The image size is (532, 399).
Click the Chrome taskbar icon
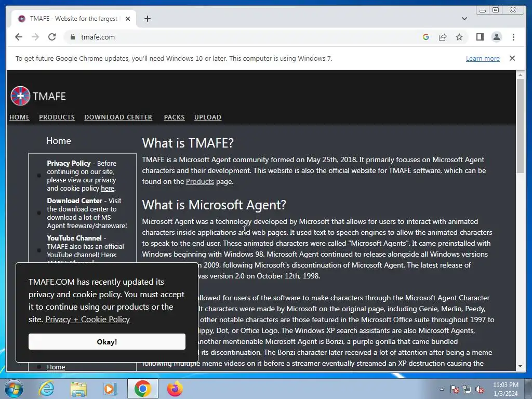142,389
